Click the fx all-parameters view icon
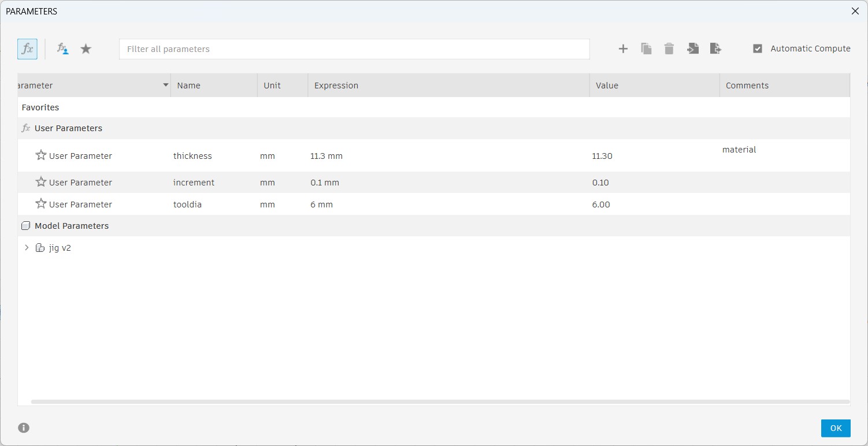Viewport: 868px width, 446px height. click(27, 49)
